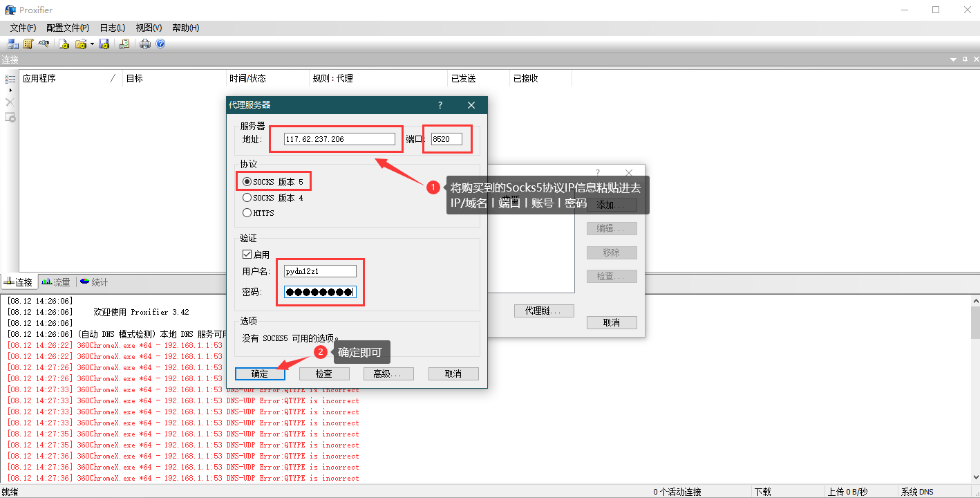
Task: Open the Proxification Rules toolbar icon
Action: pyautogui.click(x=28, y=44)
